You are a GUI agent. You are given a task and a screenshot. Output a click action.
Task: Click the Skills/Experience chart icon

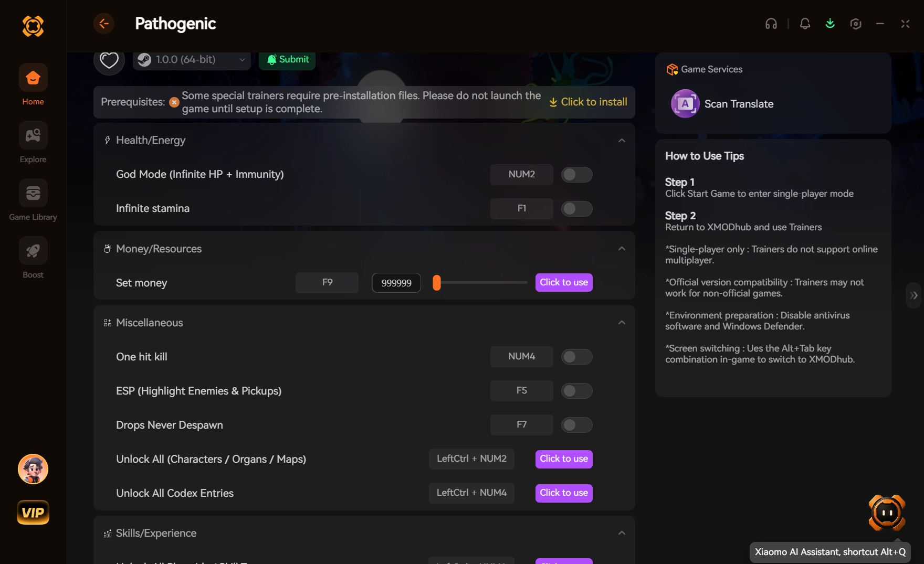pyautogui.click(x=107, y=534)
